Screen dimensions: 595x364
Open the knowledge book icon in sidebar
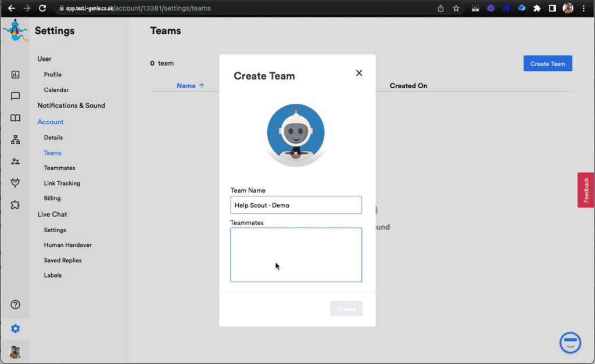pos(15,118)
